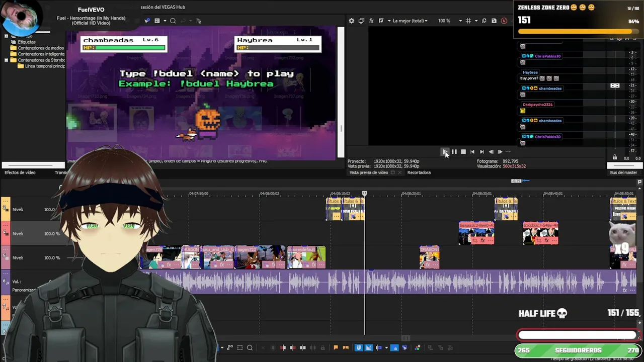Select the zoom magnifier tool in timeline toolbar

pos(250,347)
